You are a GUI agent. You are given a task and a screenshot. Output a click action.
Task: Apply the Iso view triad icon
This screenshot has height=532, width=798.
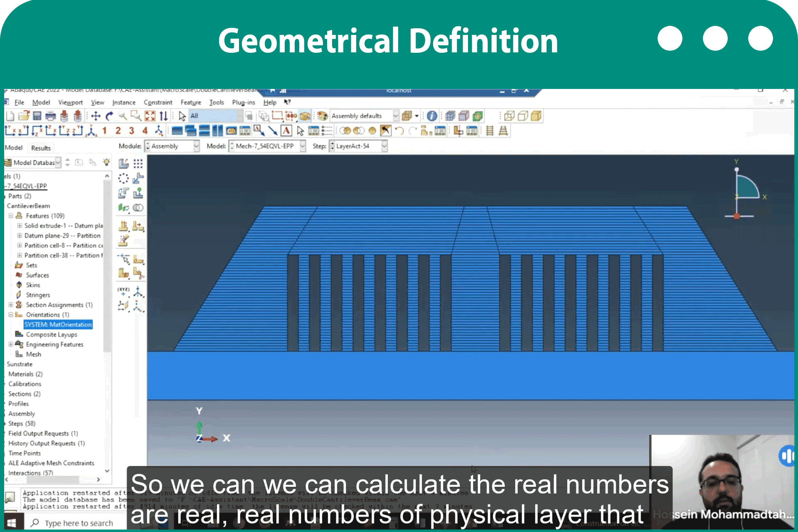coord(91,131)
